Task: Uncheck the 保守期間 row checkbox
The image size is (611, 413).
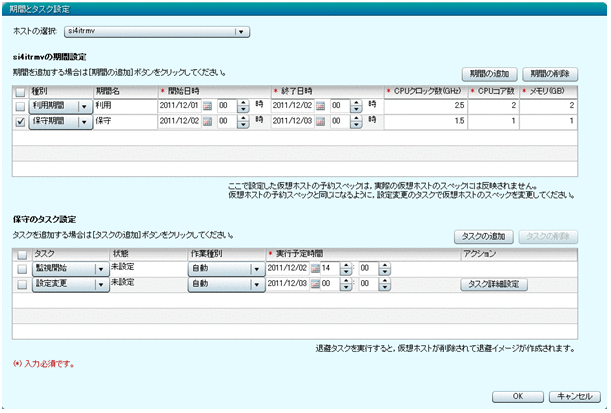Action: pyautogui.click(x=20, y=121)
